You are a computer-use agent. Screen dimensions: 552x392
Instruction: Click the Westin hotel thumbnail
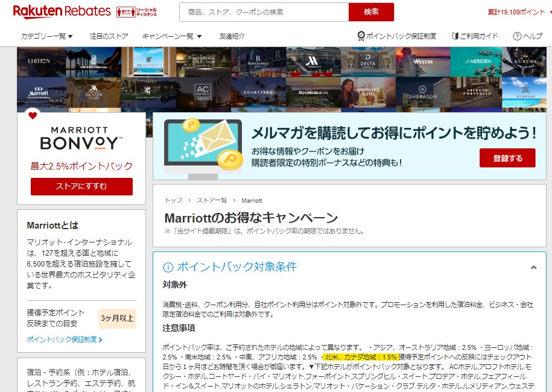click(x=423, y=62)
